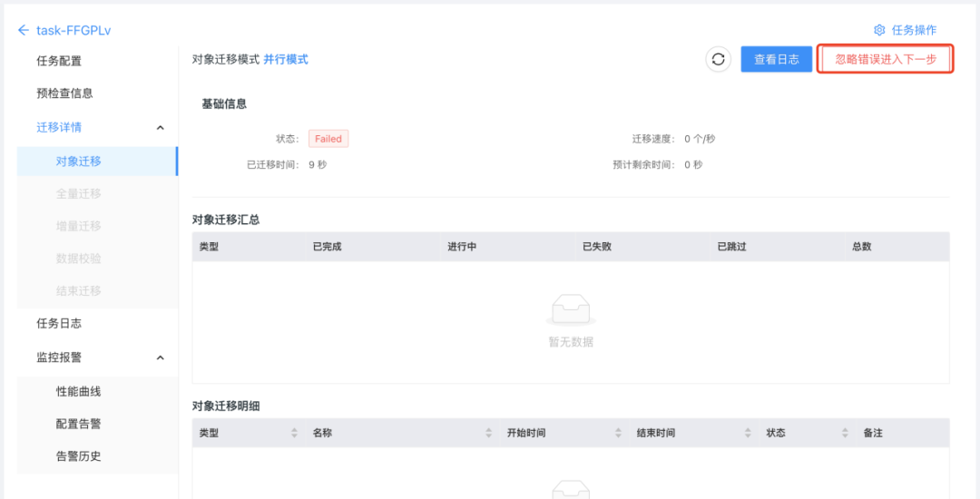Click the 0 秒 remaining time value
980x499 pixels.
click(x=694, y=165)
